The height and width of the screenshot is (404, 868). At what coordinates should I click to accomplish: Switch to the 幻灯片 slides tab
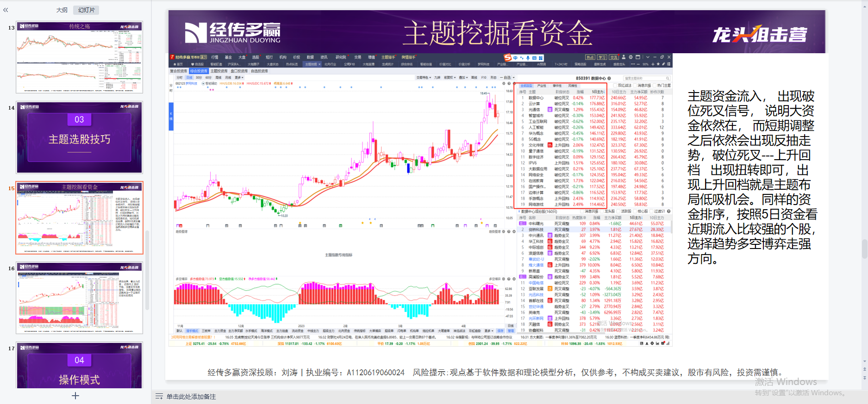(x=87, y=10)
